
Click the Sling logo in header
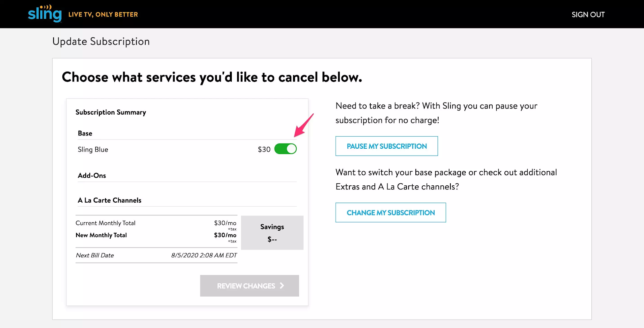tap(45, 14)
